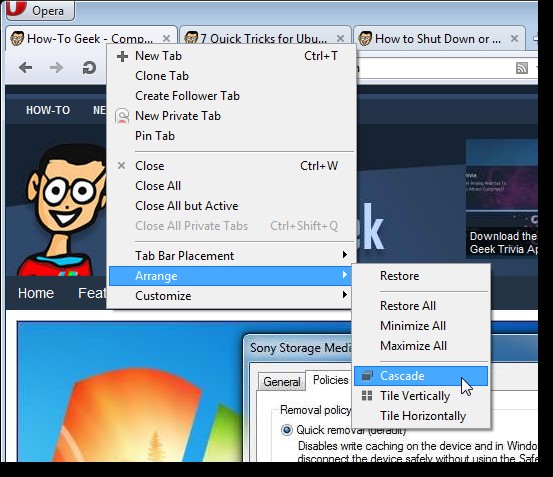The height and width of the screenshot is (477, 553).
Task: Select Close All but Active
Action: (231, 206)
